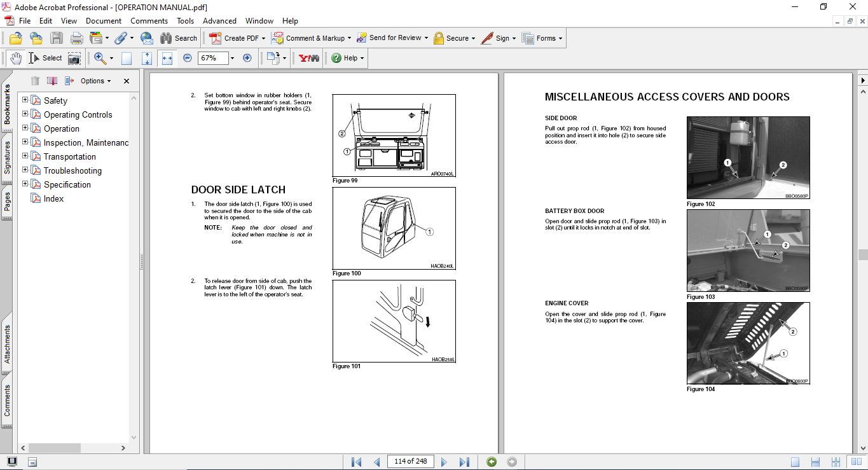Go to the last page
Image resolution: width=868 pixels, height=470 pixels.
[x=464, y=462]
